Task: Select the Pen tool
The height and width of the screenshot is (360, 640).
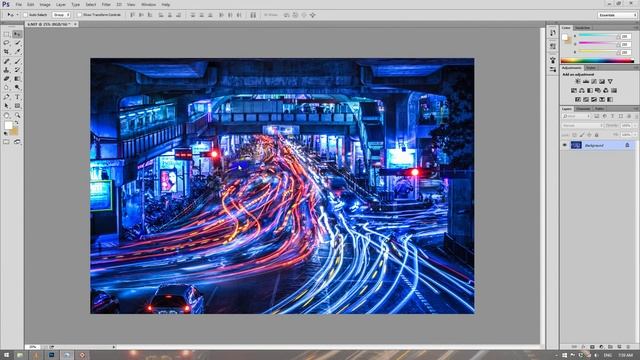Action: click(x=7, y=97)
